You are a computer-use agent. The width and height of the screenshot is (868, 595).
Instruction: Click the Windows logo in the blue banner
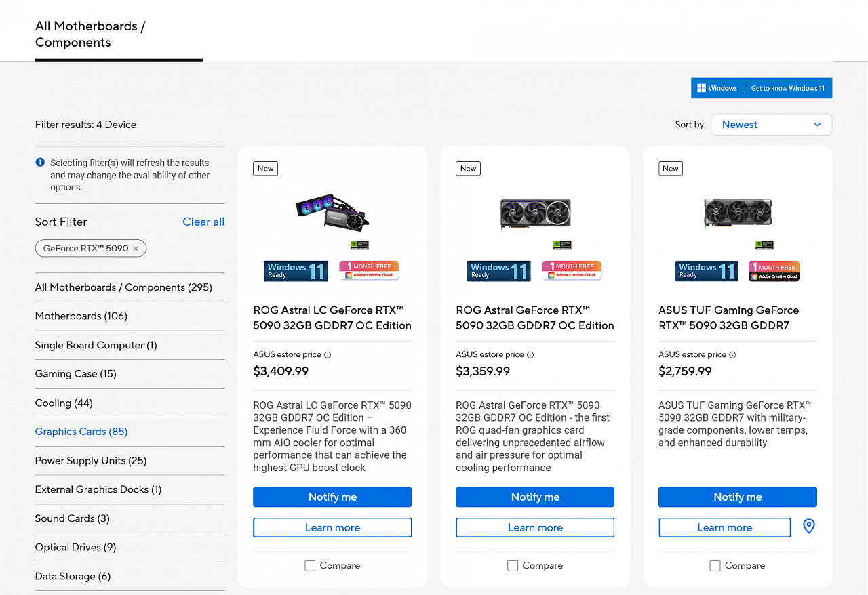click(702, 88)
